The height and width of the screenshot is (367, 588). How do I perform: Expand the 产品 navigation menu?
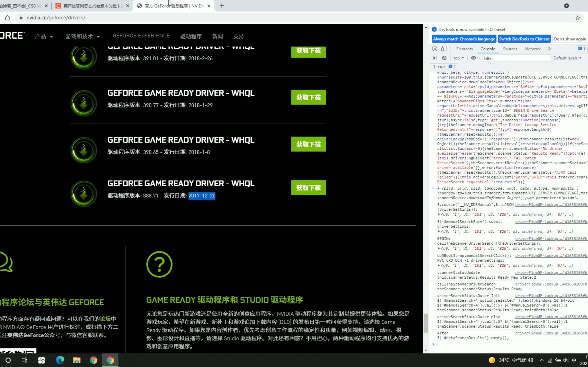pos(44,36)
